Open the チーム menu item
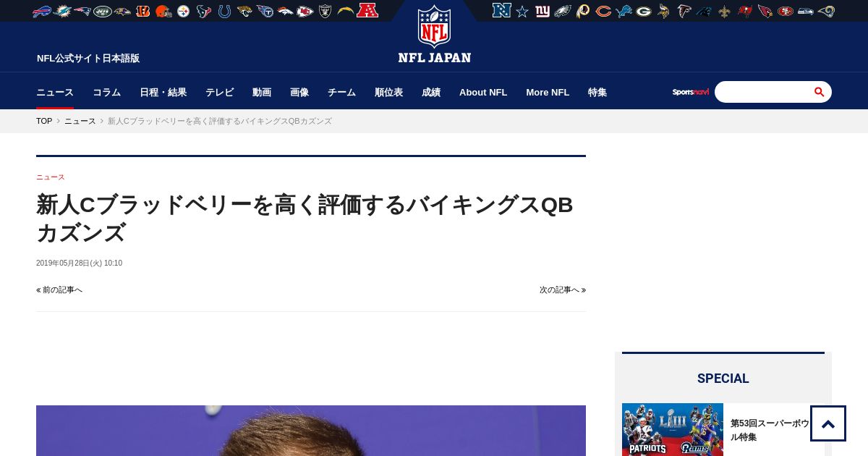Image resolution: width=868 pixels, height=456 pixels. coord(341,92)
